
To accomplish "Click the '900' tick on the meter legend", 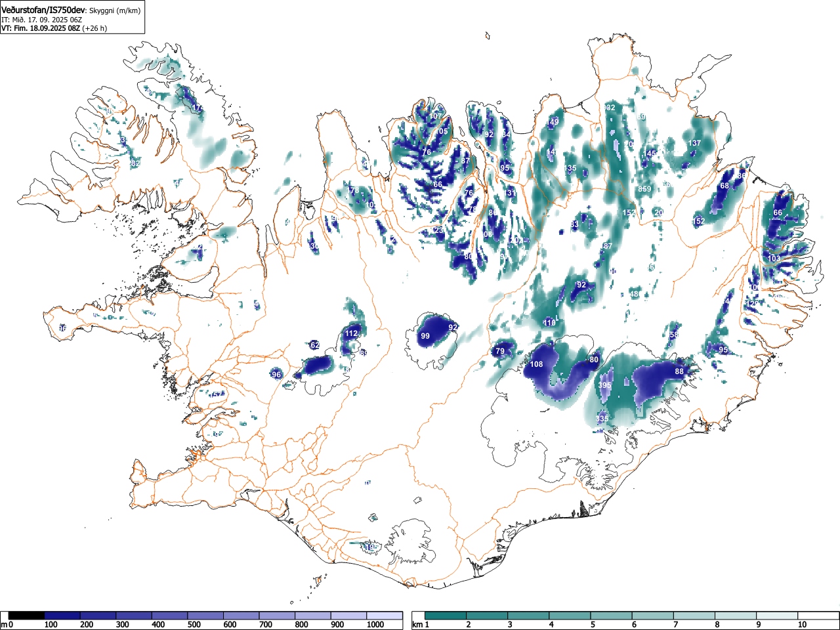I will coord(337,625).
